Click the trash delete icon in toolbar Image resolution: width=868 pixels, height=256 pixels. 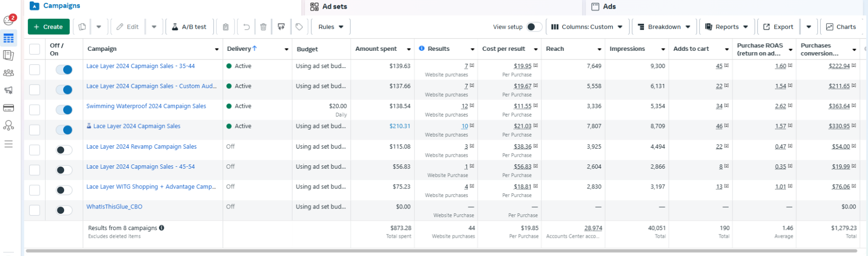(x=263, y=27)
